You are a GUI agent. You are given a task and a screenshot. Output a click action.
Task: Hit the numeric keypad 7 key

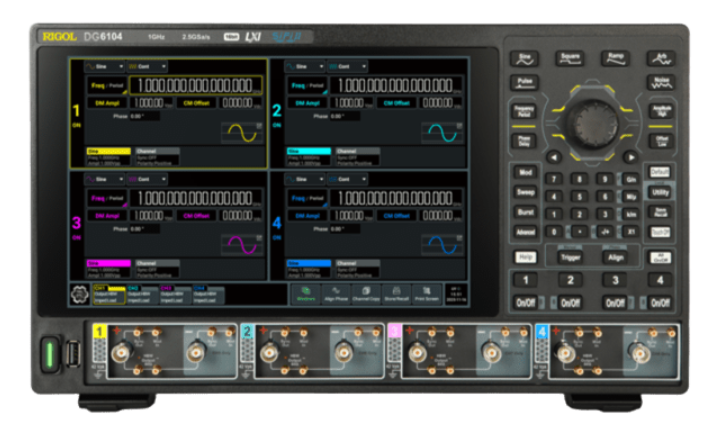[x=554, y=179]
